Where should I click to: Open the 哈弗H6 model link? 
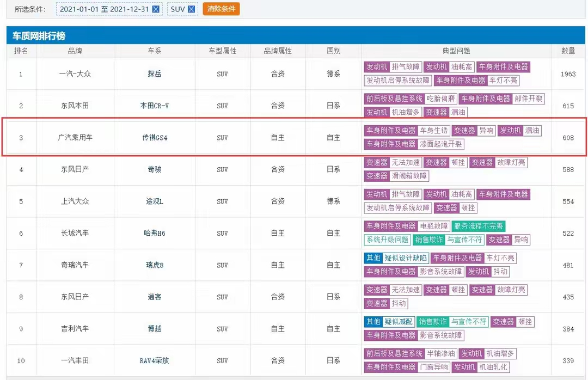(x=155, y=234)
